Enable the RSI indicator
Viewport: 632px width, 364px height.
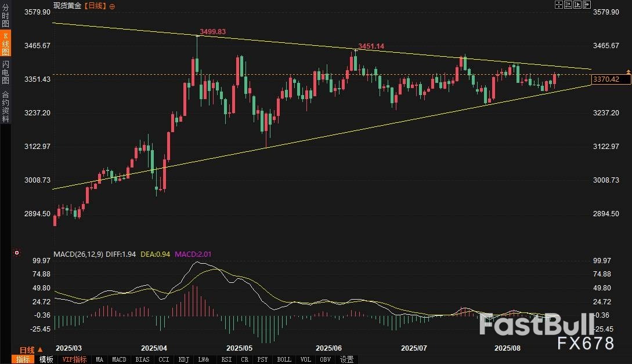pyautogui.click(x=226, y=359)
